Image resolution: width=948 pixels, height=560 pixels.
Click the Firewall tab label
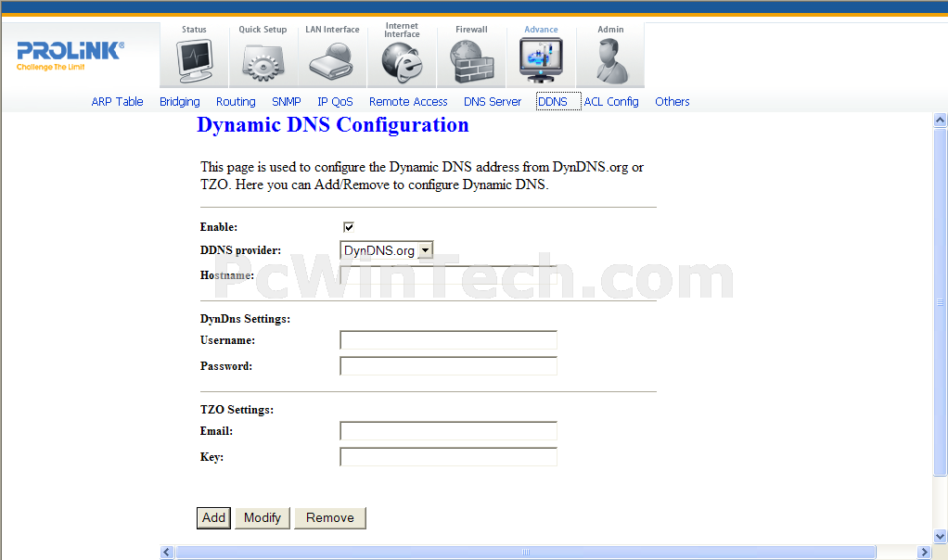pos(471,29)
